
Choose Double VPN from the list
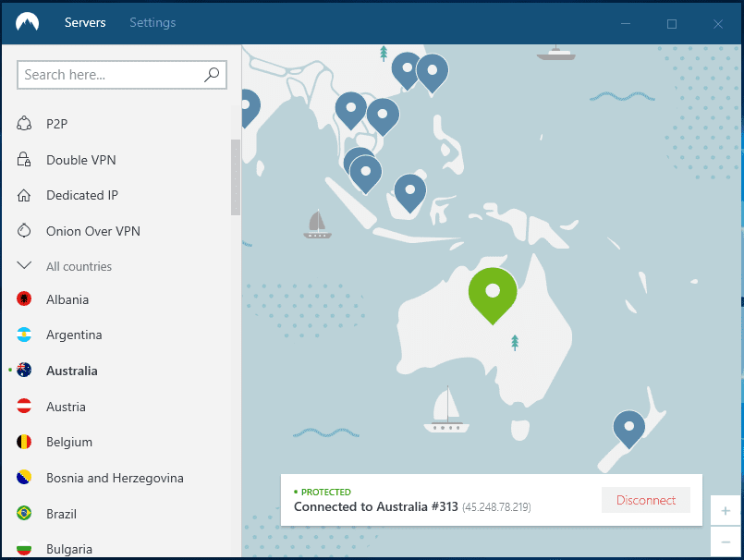coord(81,160)
